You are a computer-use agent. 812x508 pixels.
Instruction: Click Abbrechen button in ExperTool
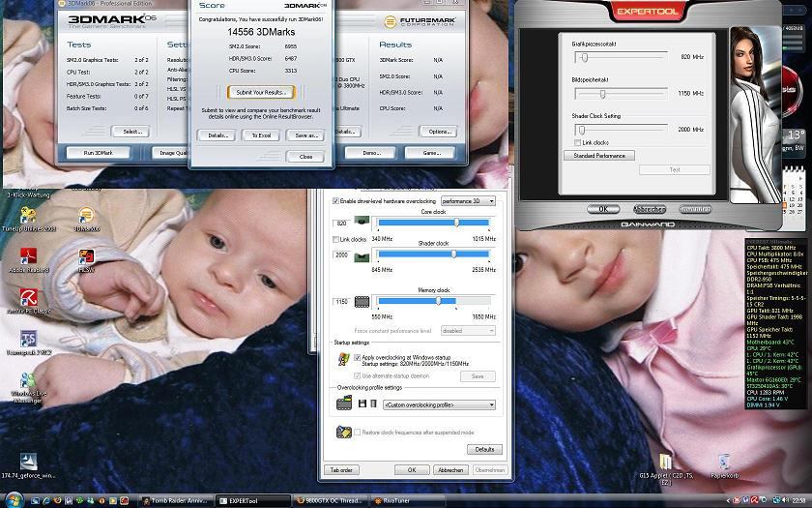tap(650, 209)
